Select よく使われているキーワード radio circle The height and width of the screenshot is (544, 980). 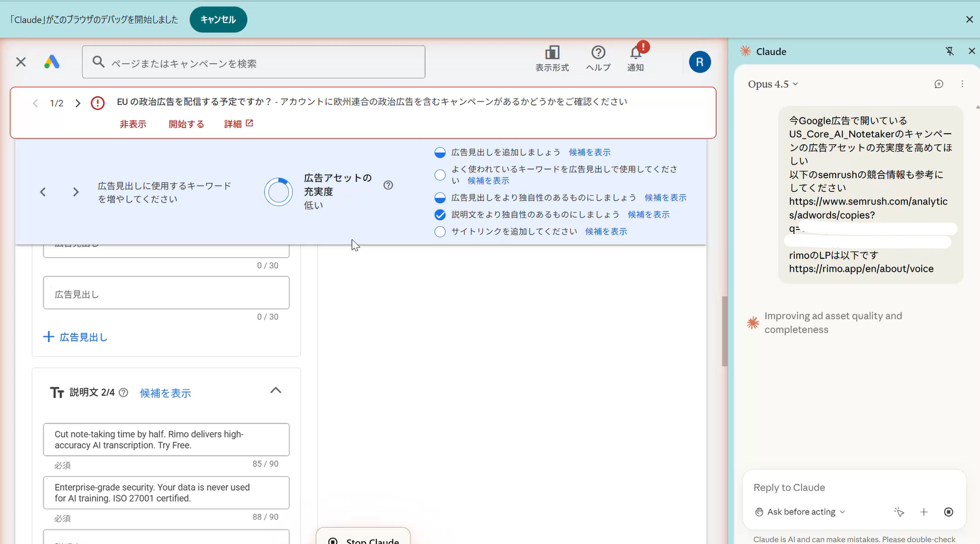[440, 175]
